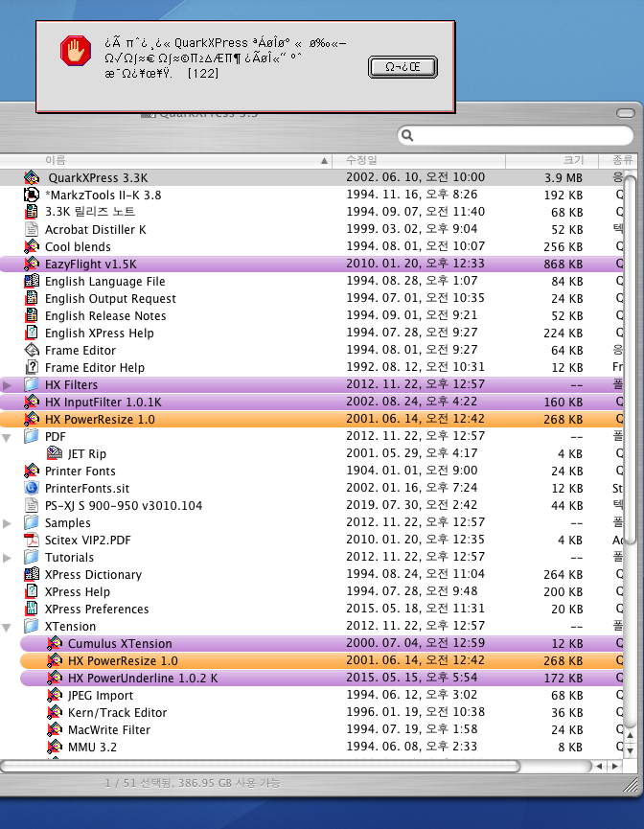644x829 pixels.
Task: Click the MarkzTools II-K 3.8 file icon
Action: pos(32,196)
